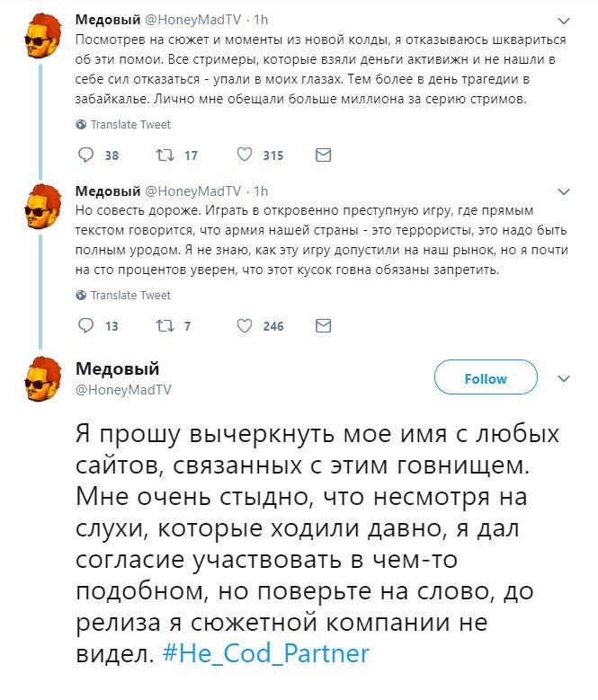
Task: Open the #He_Cod_Partner hashtag
Action: [266, 653]
